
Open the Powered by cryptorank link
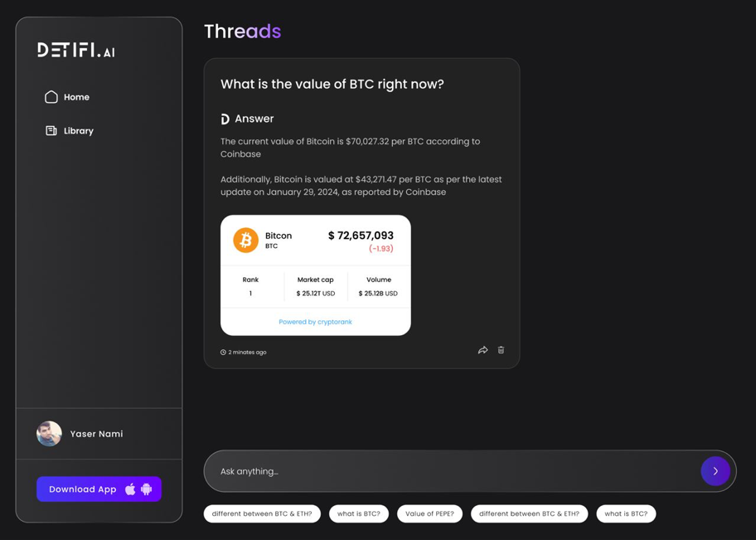click(x=315, y=322)
